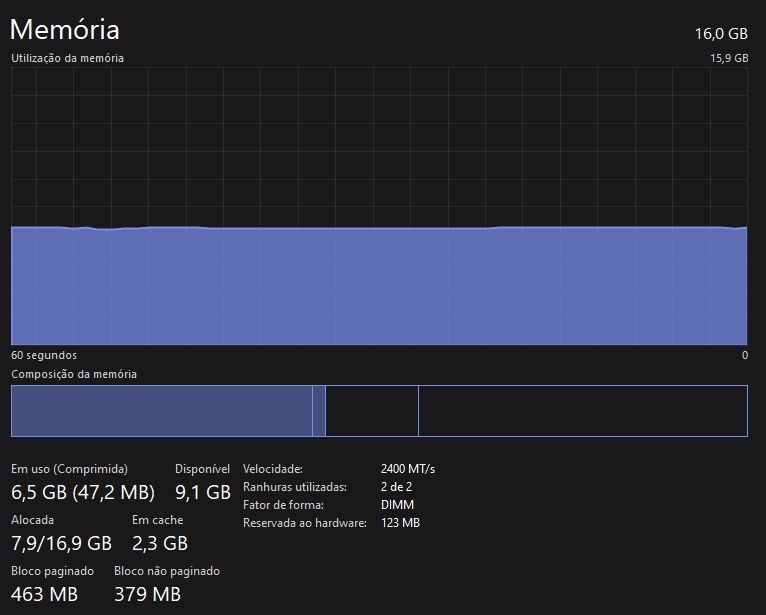The height and width of the screenshot is (615, 766).
Task: Click the 60 segundos axis label
Action: click(44, 355)
